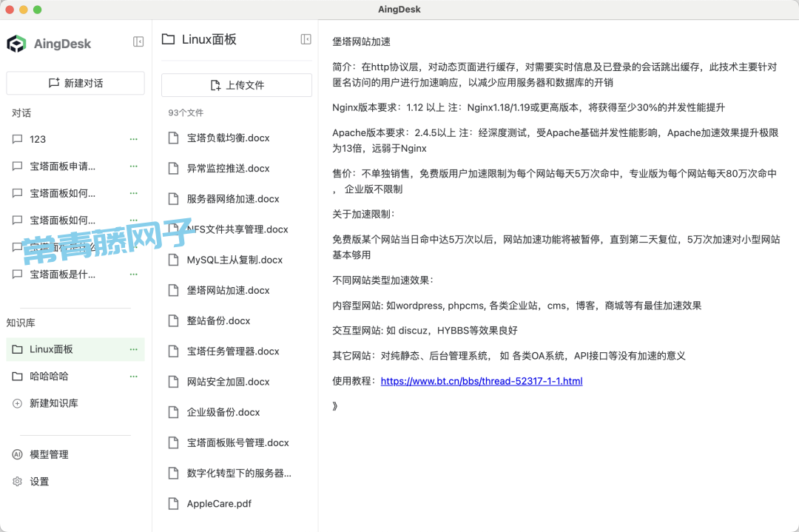Click the macOS green maximize button
The image size is (799, 532).
click(37, 10)
